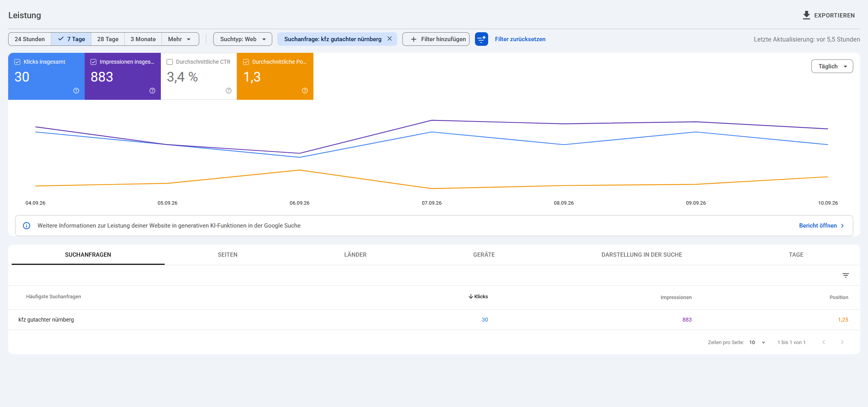Switch to the Geräte tab
Viewport: 868px width, 407px height.
tap(484, 255)
